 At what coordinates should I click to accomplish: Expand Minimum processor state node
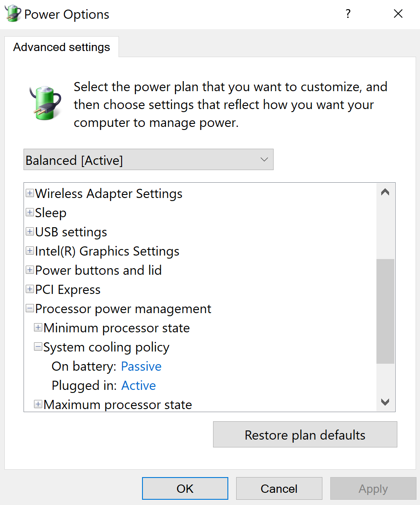pos(38,328)
